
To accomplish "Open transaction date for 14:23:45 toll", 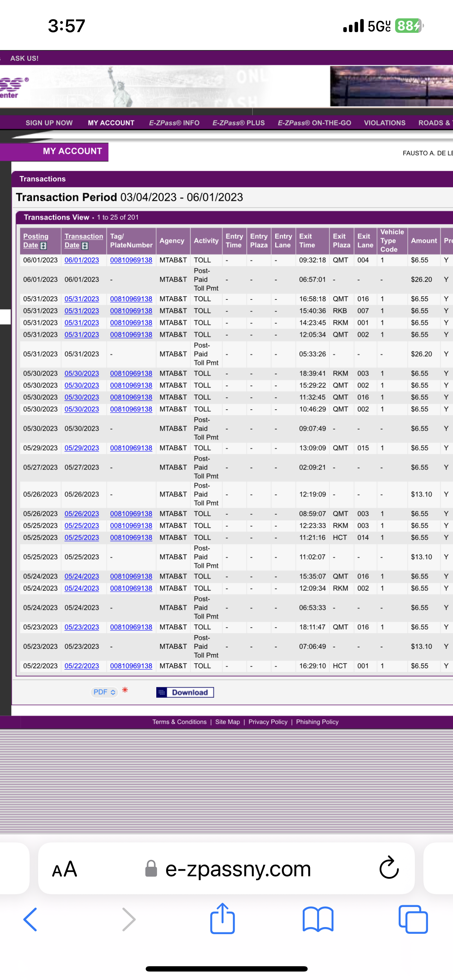I will click(x=81, y=322).
